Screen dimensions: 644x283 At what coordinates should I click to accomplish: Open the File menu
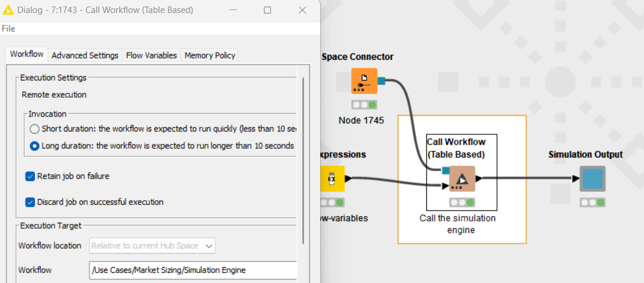coord(8,28)
